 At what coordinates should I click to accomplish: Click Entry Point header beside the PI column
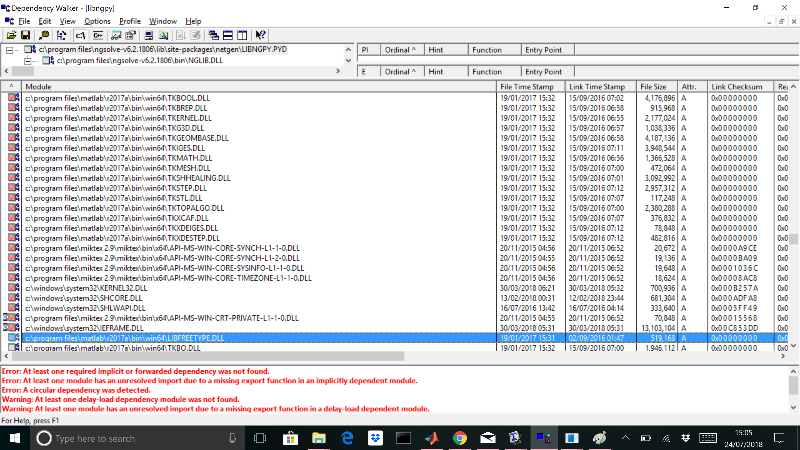point(548,50)
